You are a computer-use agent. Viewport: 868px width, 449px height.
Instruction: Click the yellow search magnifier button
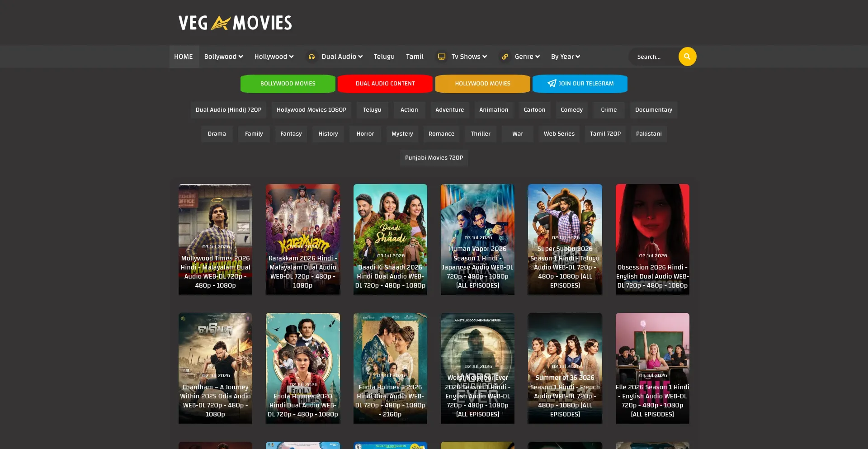click(x=687, y=57)
